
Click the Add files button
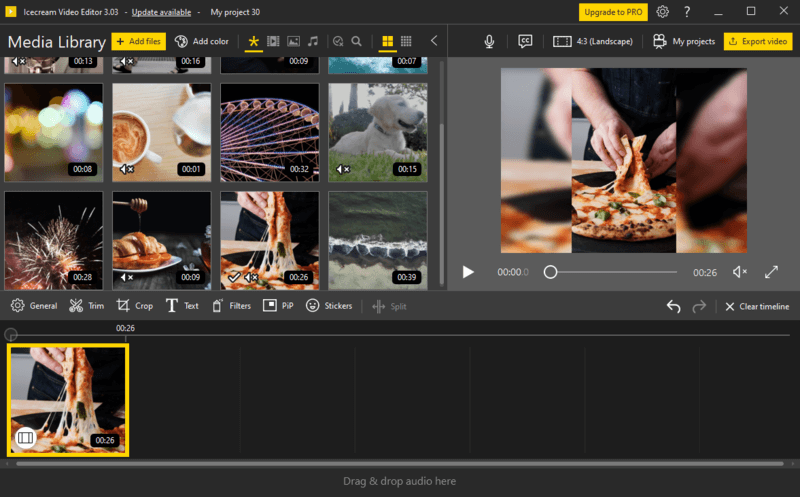coord(138,41)
